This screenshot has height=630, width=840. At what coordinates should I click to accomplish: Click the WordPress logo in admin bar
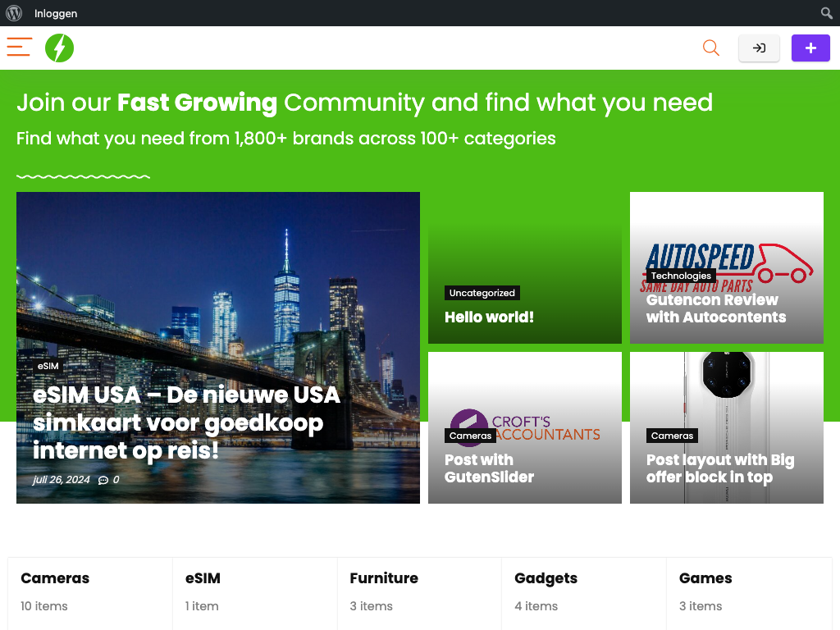coord(14,13)
